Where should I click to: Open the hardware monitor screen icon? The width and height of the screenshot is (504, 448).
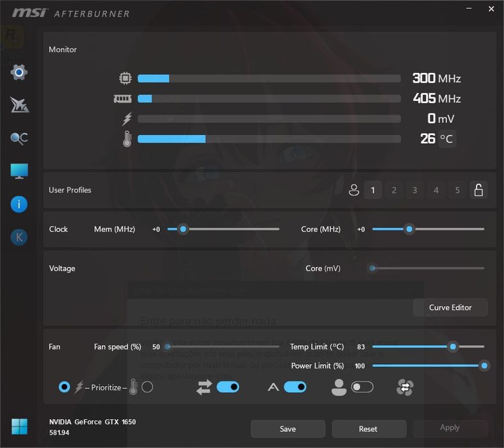[x=19, y=171]
